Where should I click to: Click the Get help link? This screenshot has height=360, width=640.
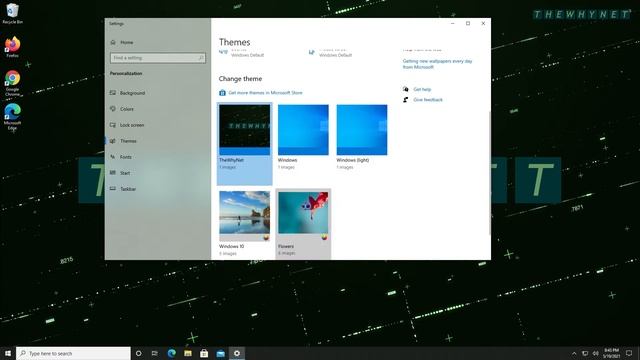click(422, 89)
